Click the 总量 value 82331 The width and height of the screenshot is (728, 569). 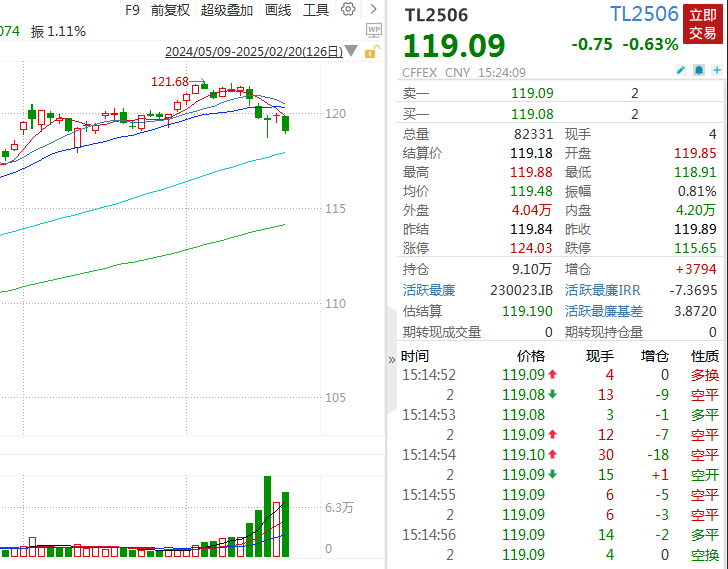tap(533, 135)
